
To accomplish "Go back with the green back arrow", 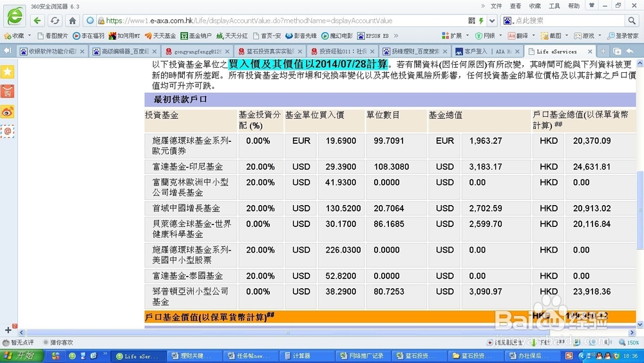I will click(37, 21).
